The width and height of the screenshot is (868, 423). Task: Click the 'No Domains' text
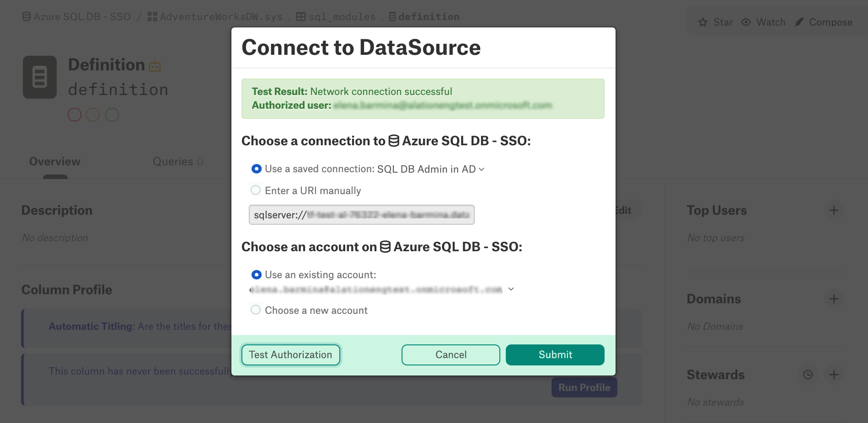(715, 327)
